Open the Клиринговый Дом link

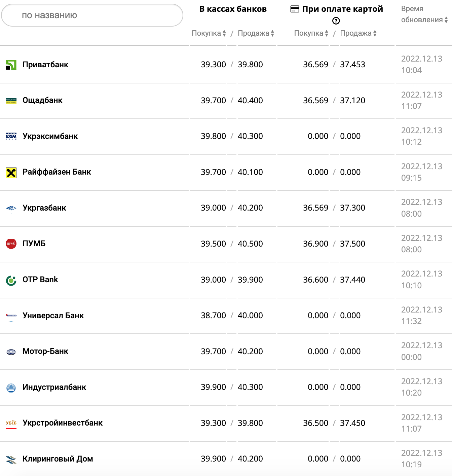(58, 459)
